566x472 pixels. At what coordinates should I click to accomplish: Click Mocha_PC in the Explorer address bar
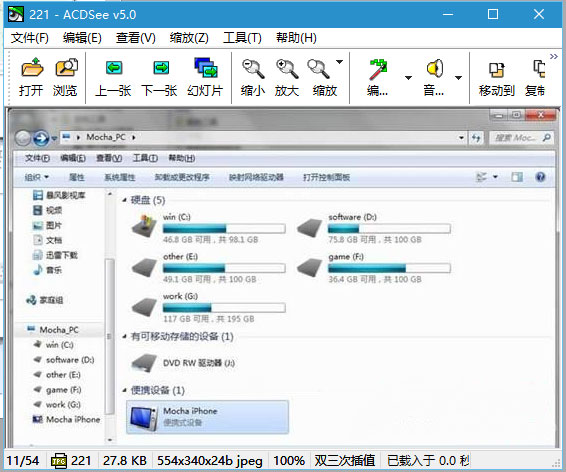click(106, 137)
